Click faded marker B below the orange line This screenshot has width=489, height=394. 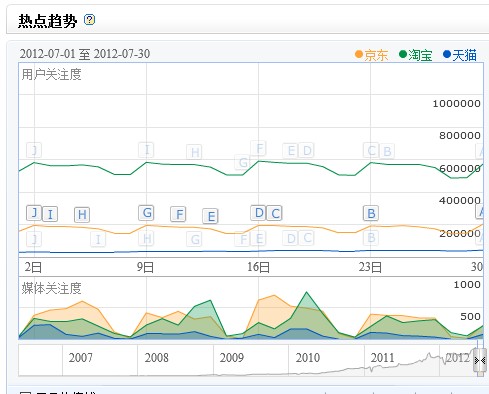coord(371,238)
